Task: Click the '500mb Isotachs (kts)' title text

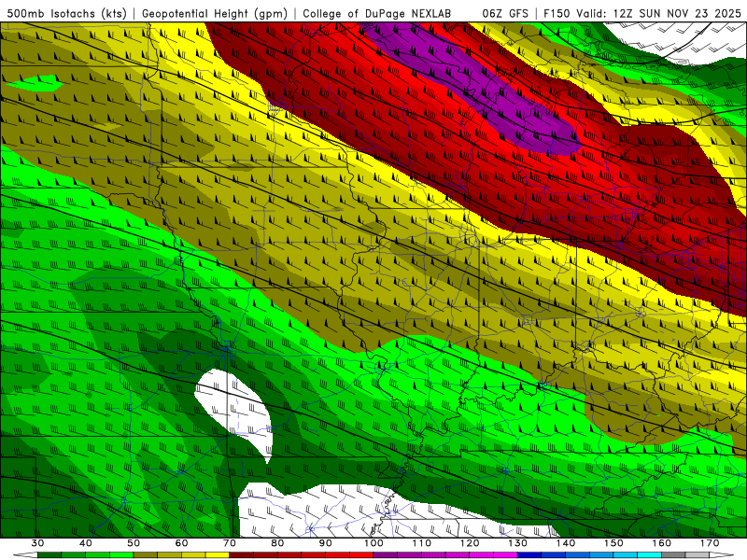Action: (66, 14)
